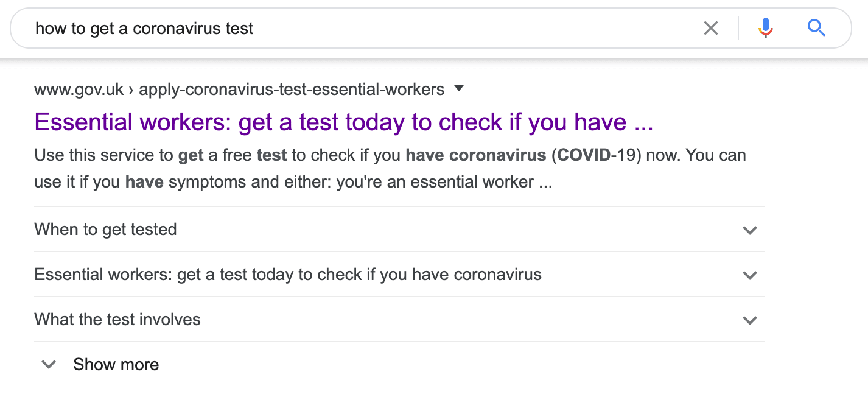Expand the 'When to get tested' chevron

pos(750,230)
